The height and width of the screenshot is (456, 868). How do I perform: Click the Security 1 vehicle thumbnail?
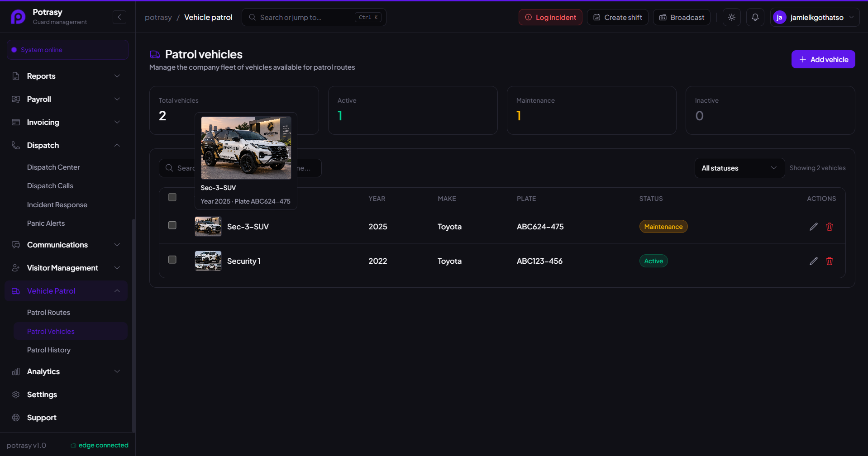[208, 261]
